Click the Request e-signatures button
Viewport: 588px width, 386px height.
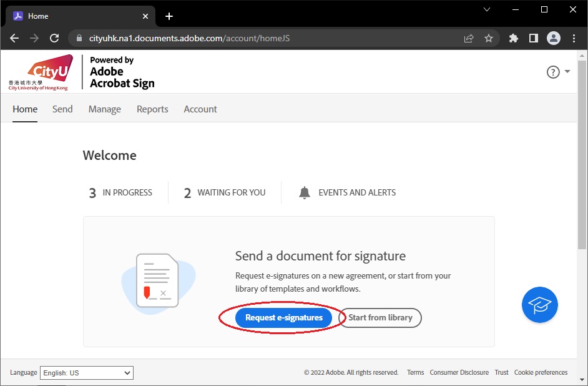pyautogui.click(x=283, y=317)
